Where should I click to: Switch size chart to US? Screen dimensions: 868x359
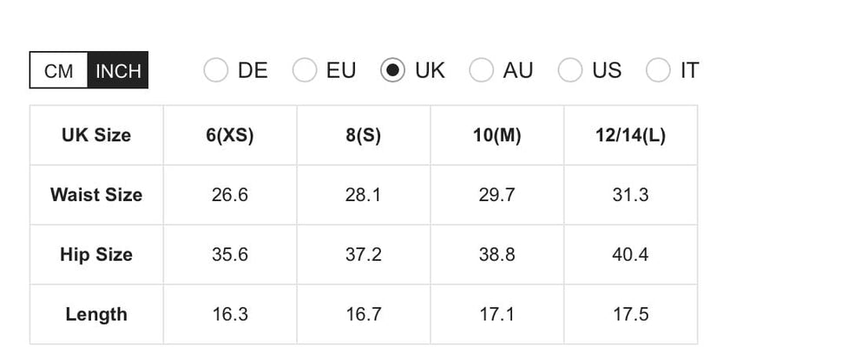click(x=570, y=70)
